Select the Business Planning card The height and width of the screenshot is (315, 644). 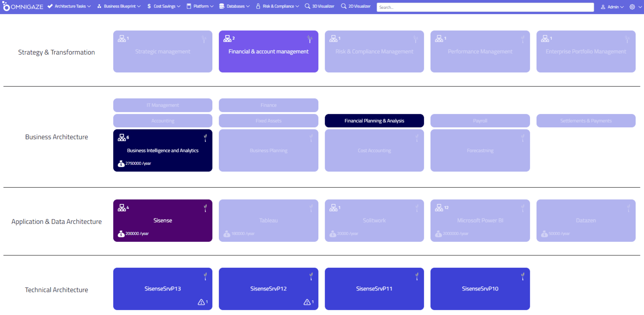[x=268, y=150]
